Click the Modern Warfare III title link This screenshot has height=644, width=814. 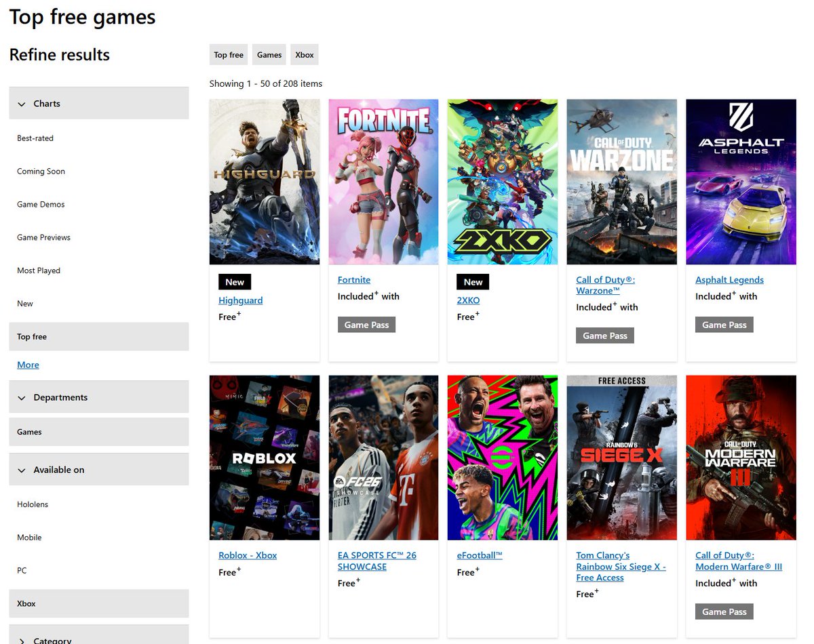point(739,561)
